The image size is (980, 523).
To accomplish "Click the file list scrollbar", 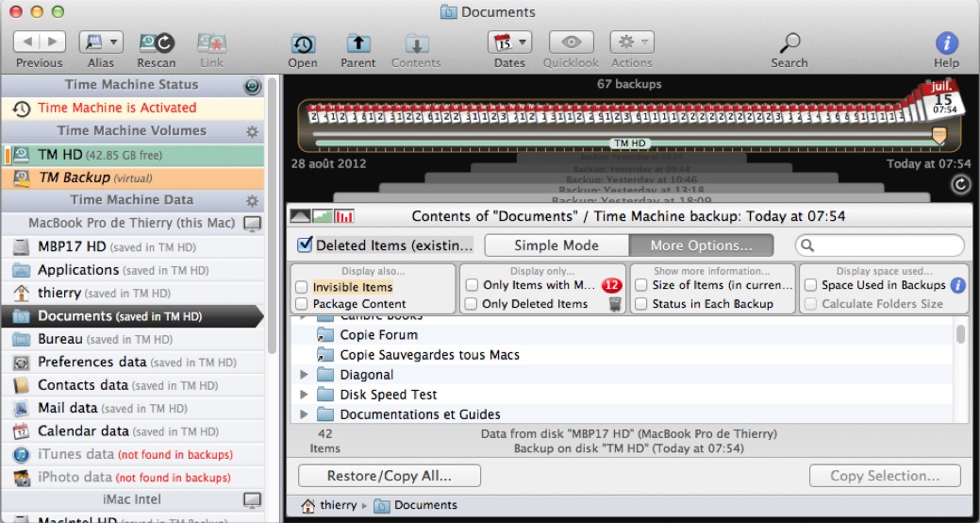I will click(x=960, y=334).
